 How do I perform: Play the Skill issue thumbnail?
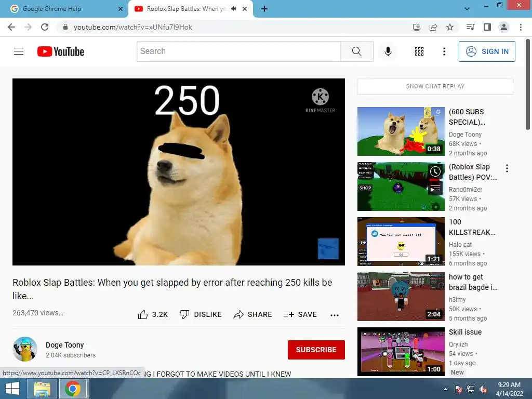pos(401,352)
